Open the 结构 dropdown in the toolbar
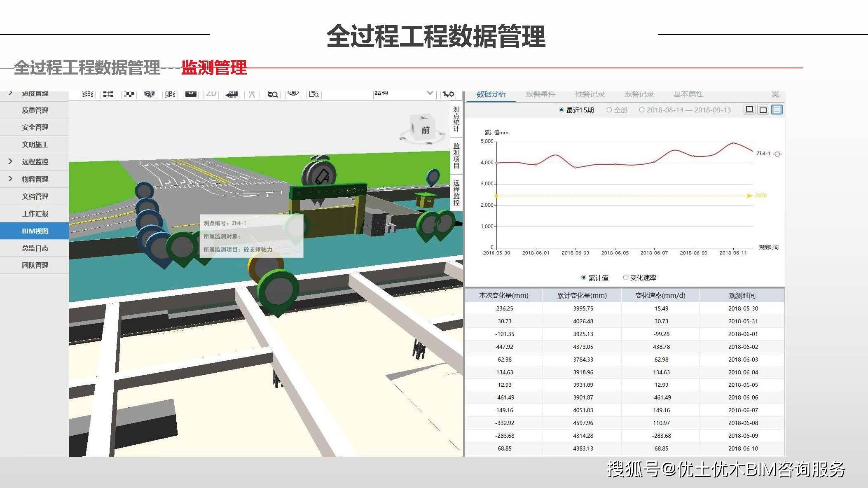 pos(404,94)
